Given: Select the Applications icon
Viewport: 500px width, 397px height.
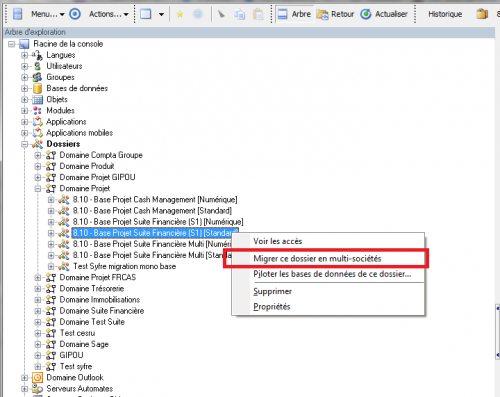Looking at the screenshot, I should (x=38, y=122).
